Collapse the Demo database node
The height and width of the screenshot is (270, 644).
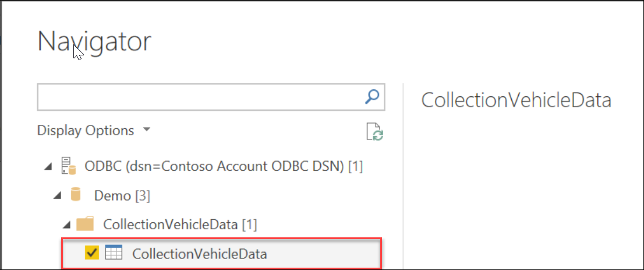click(x=57, y=196)
